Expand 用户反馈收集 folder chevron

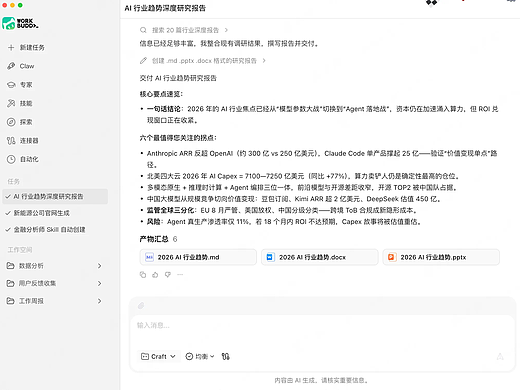[99, 283]
